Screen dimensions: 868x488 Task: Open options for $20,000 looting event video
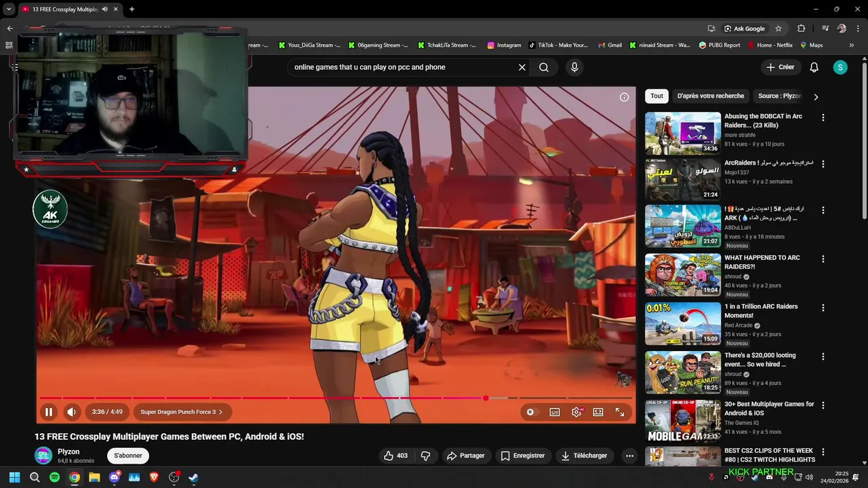823,357
